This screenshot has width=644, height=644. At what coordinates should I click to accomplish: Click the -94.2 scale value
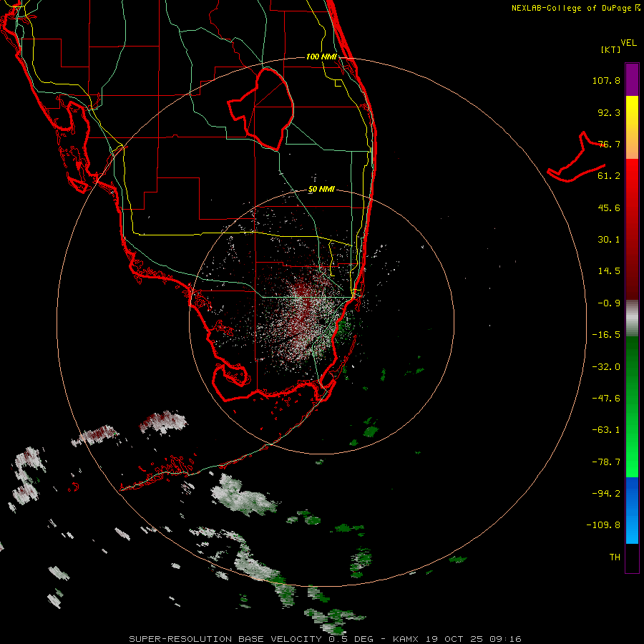click(x=606, y=494)
